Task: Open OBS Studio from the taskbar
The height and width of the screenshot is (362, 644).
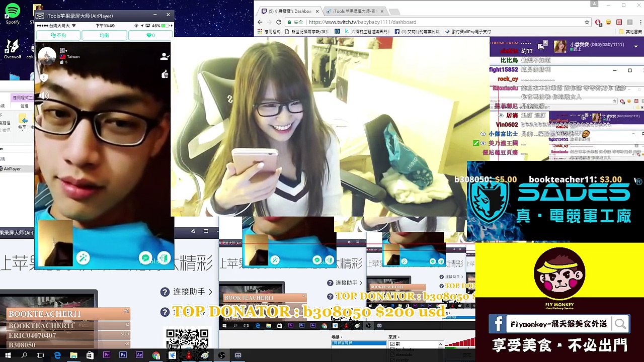Action: pos(221,355)
